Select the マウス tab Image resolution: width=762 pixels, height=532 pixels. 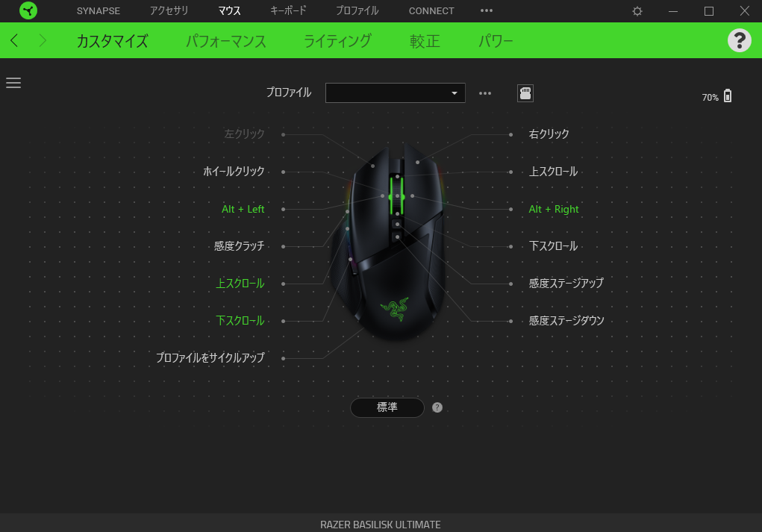pos(229,10)
